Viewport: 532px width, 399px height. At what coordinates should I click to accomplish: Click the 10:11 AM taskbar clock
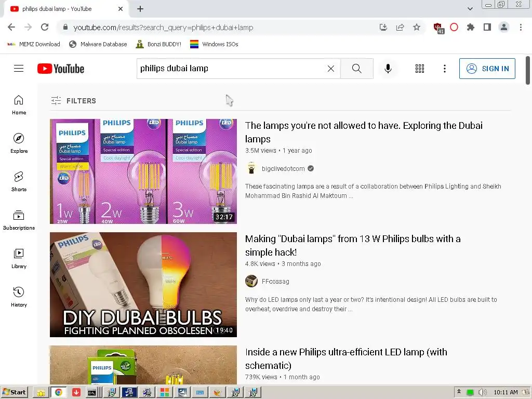(506, 392)
